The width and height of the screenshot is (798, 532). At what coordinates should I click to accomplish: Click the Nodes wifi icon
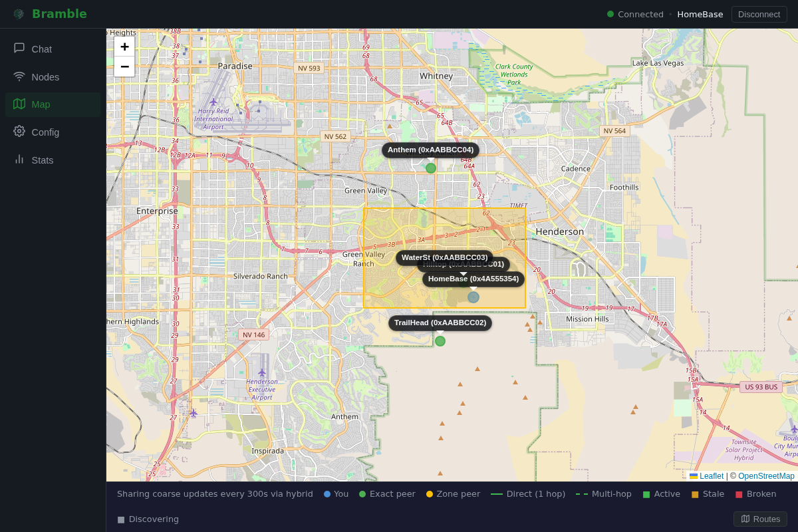[x=19, y=76]
